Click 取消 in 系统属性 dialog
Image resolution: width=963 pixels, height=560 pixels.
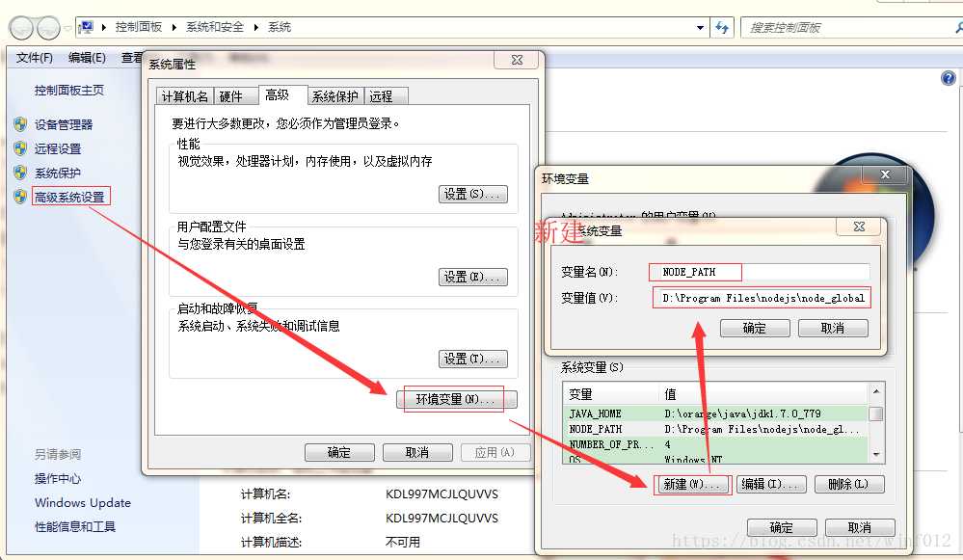tap(417, 453)
